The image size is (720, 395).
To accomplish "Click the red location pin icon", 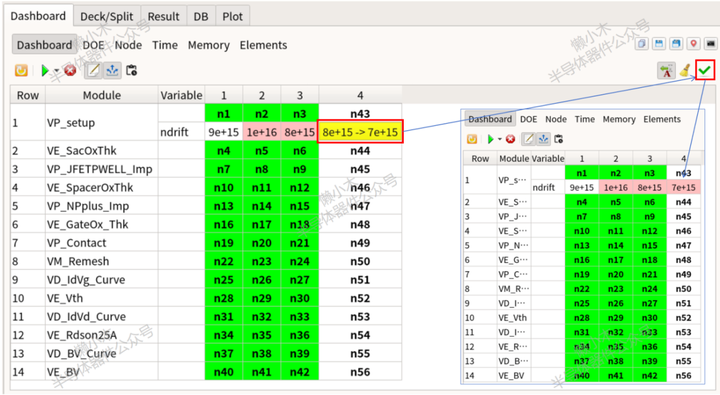I will (x=693, y=44).
